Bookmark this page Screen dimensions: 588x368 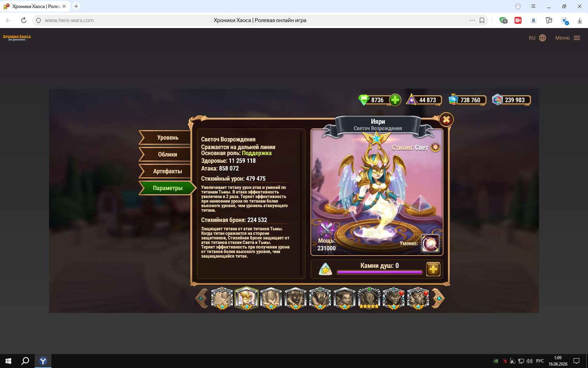[482, 20]
